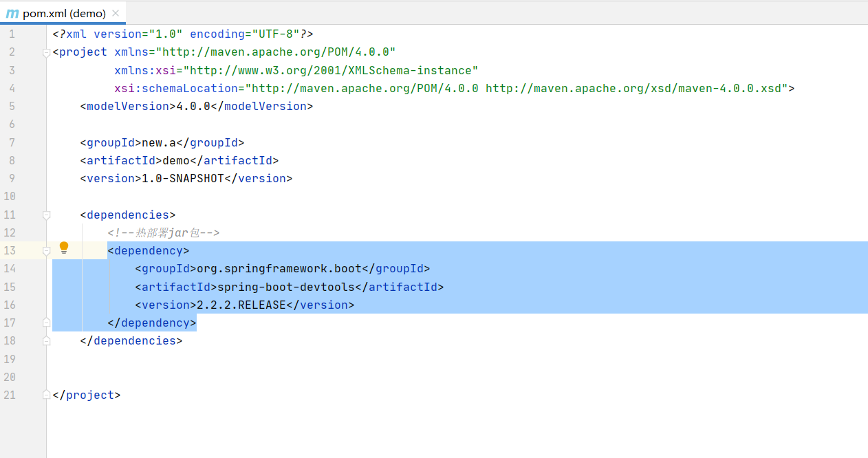Click the encoding="UTF-8" attribute
This screenshot has height=458, width=868.
[245, 34]
